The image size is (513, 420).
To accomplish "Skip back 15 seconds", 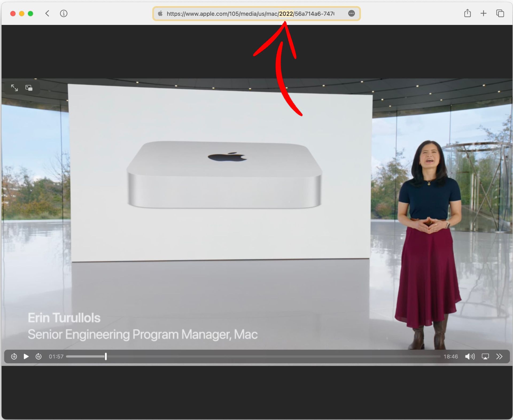I will [x=14, y=356].
